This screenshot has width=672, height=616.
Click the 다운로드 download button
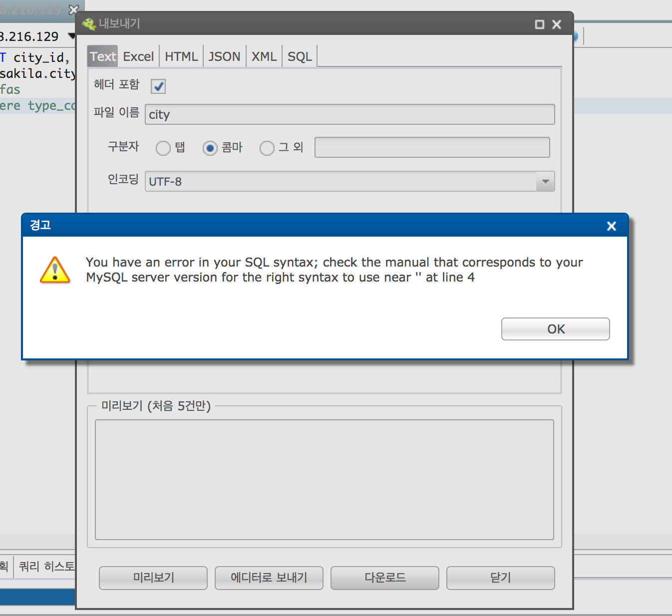click(x=384, y=578)
